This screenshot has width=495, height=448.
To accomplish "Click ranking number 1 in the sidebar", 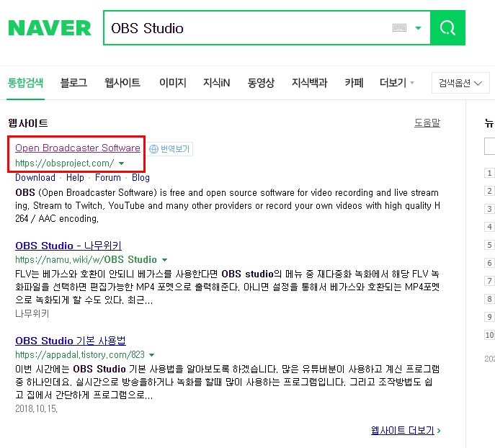I will [489, 173].
